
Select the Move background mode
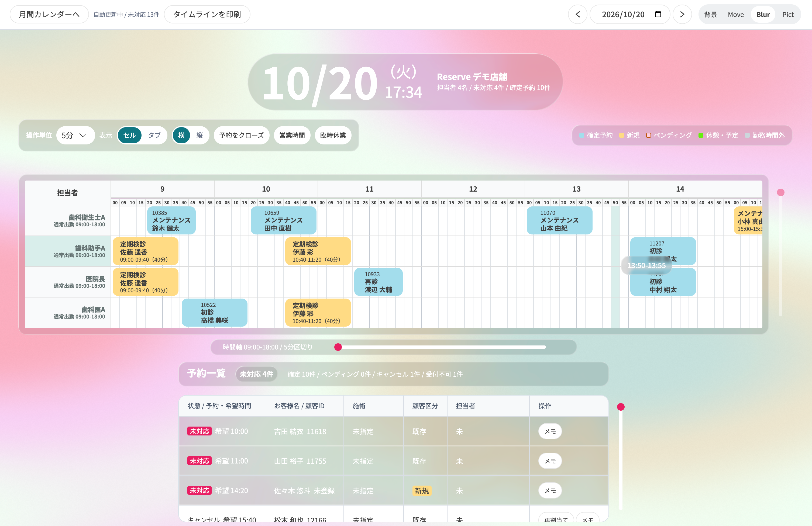736,15
